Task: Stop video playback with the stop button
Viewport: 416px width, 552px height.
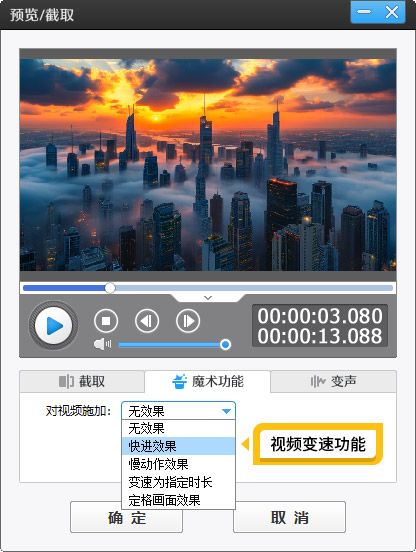Action: 106,321
